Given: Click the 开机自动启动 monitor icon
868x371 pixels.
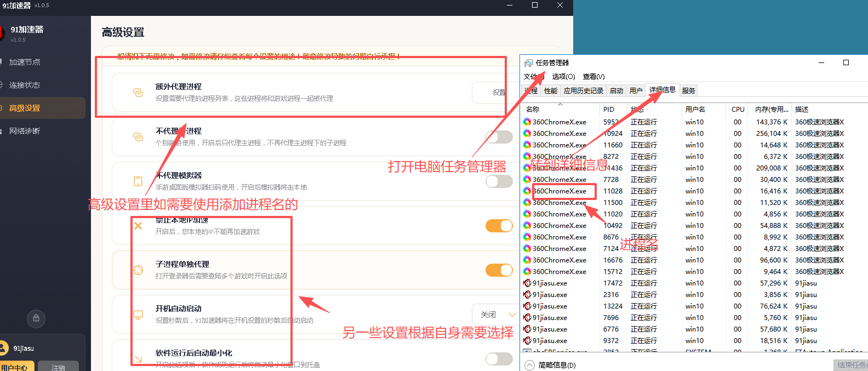Looking at the screenshot, I should pos(138,315).
